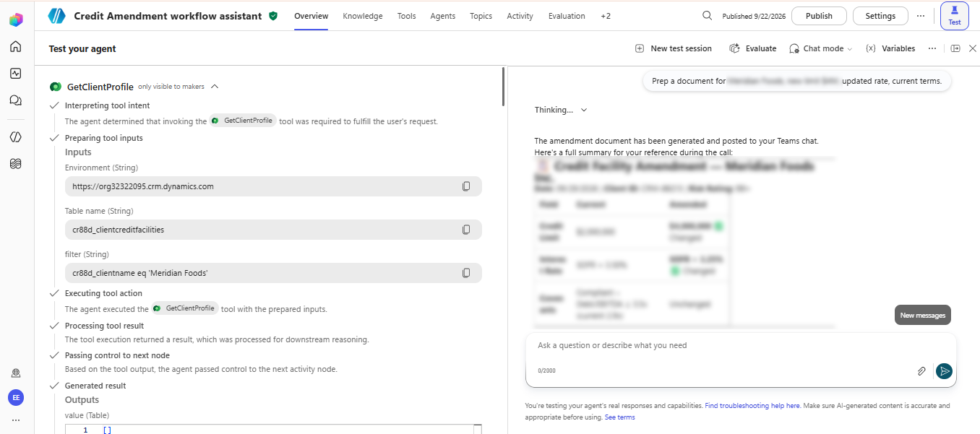Click the Test button
The height and width of the screenshot is (434, 980).
[955, 16]
